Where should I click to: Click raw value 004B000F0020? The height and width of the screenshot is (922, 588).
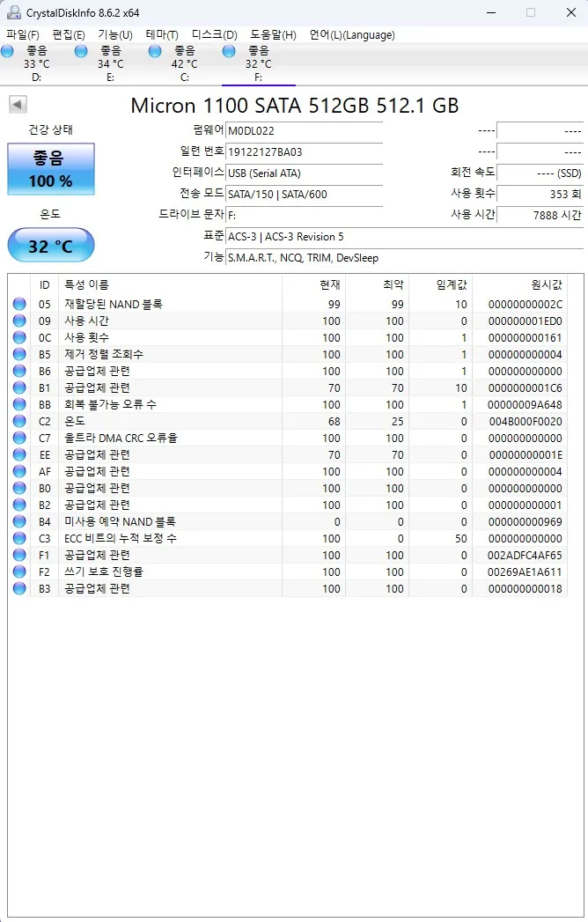pyautogui.click(x=526, y=421)
